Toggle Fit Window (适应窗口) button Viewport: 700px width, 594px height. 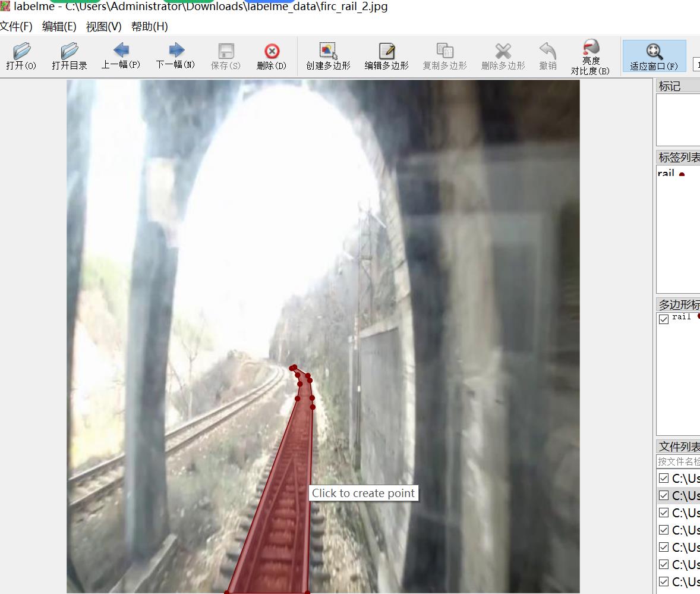point(654,56)
